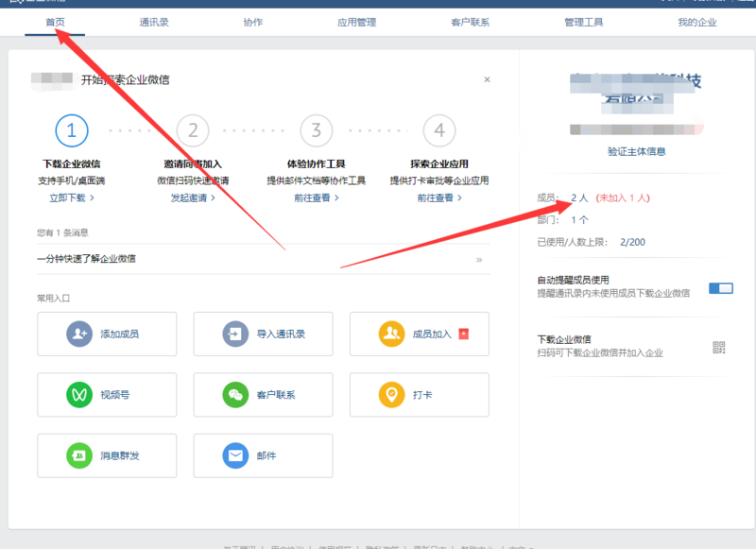The image size is (756, 549).
Task: Click the 客户联系 WeChat icon
Action: pos(235,395)
